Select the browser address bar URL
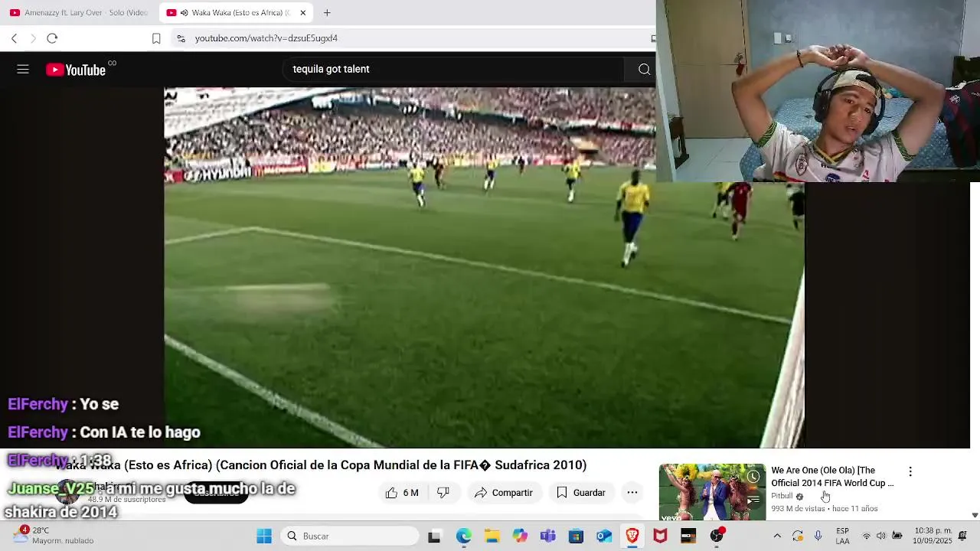Screen dimensions: 980x551 [266, 38]
